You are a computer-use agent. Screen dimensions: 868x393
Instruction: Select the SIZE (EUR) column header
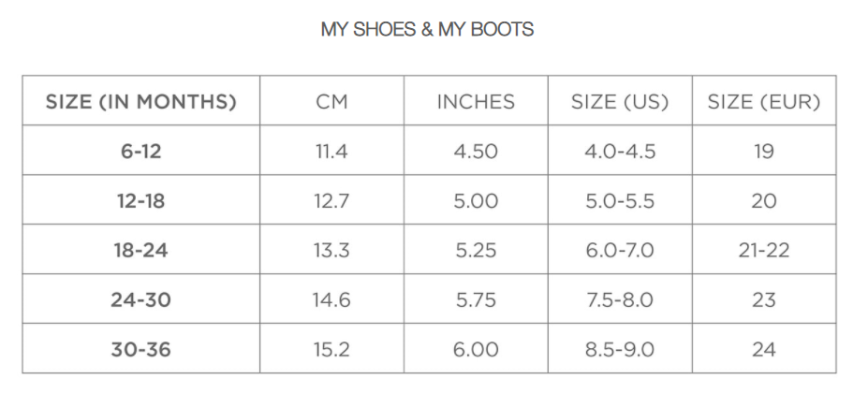(x=763, y=102)
